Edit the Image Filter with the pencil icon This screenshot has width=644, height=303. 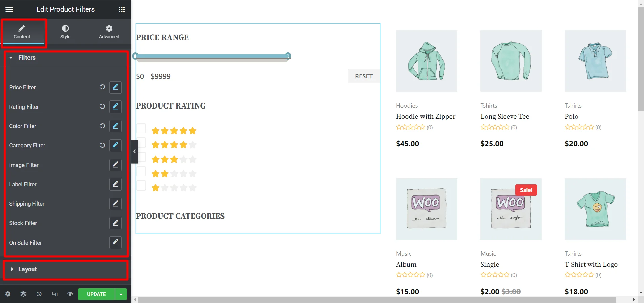115,165
